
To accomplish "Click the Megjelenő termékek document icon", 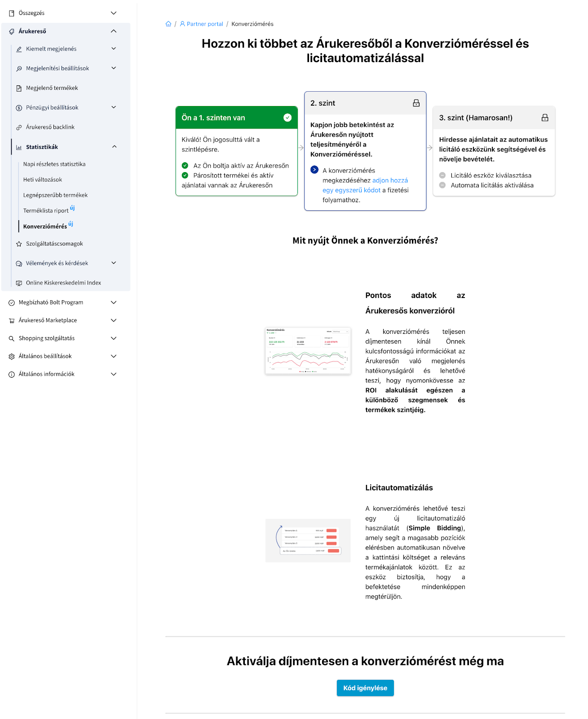I will click(x=19, y=88).
